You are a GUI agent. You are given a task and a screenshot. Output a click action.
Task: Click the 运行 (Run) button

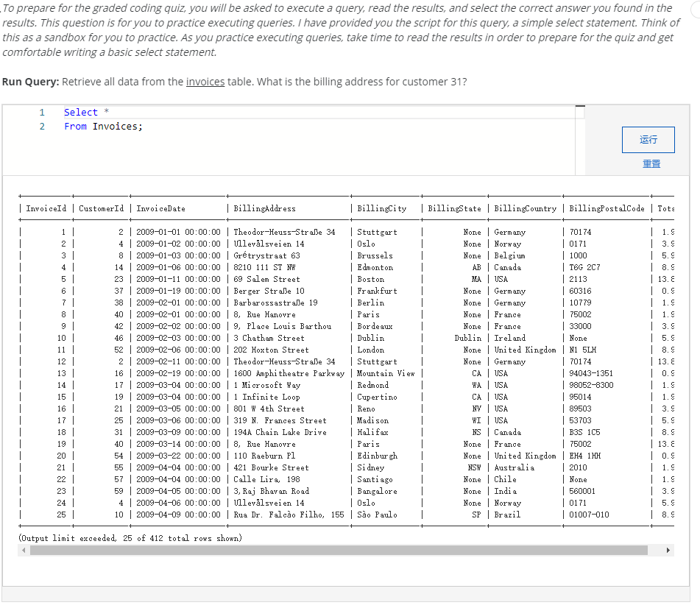coord(647,139)
